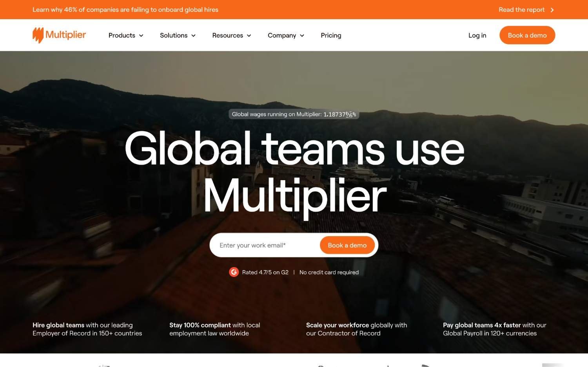Click Stay 100% compliant text
This screenshot has height=367, width=588.
(x=214, y=329)
